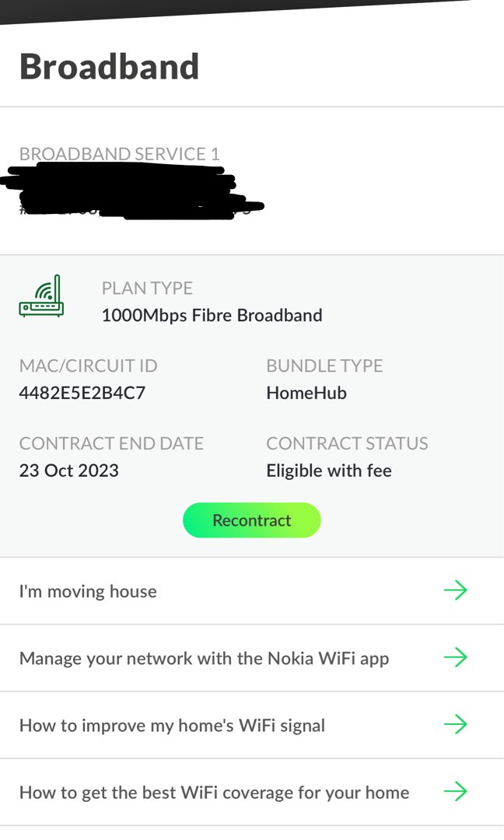This screenshot has width=504, height=840.
Task: Select the contract end date 23 Oct 2023
Action: pos(68,471)
